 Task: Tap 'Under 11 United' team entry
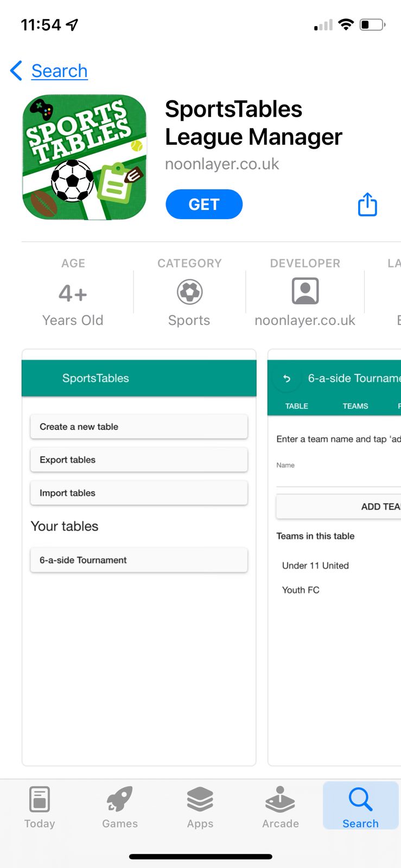(315, 565)
